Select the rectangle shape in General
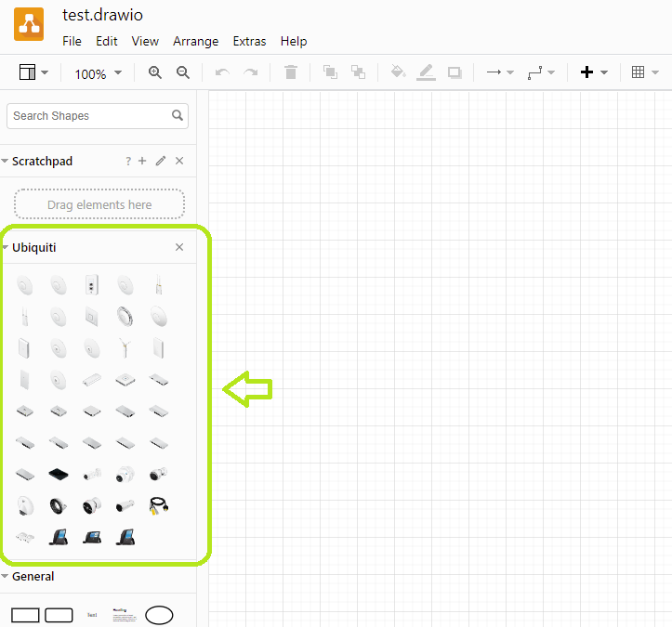Viewport: 672px width, 627px height. point(25,615)
